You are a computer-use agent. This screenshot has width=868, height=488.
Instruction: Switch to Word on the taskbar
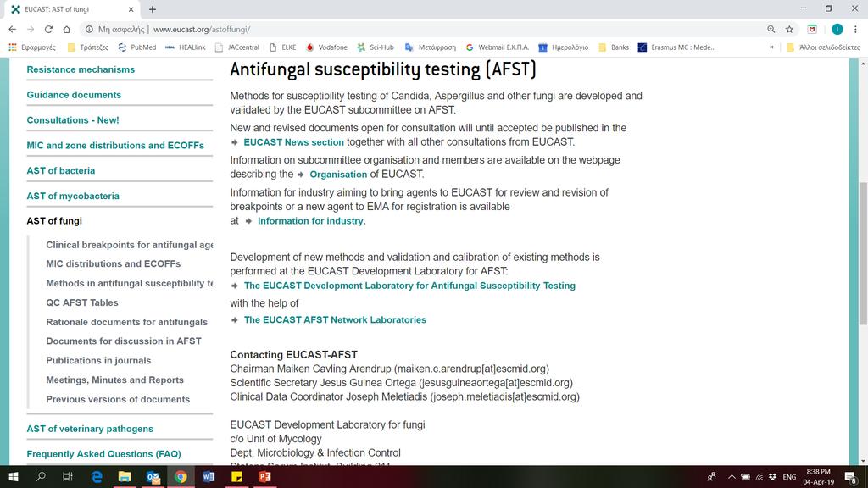[209, 477]
